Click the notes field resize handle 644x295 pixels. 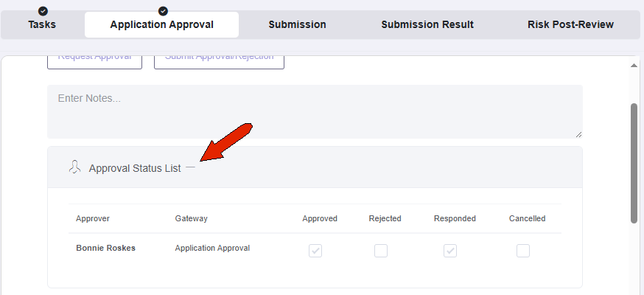[578, 134]
